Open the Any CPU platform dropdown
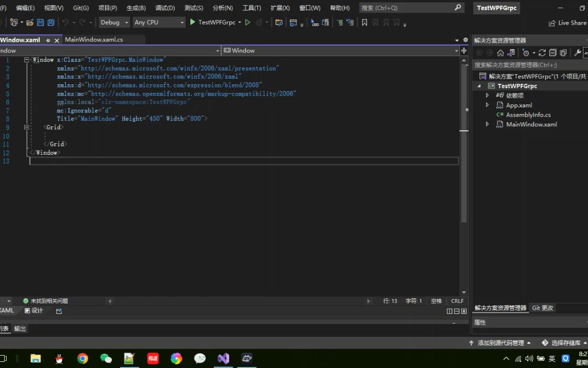Image resolution: width=588 pixels, height=368 pixels. [x=159, y=22]
